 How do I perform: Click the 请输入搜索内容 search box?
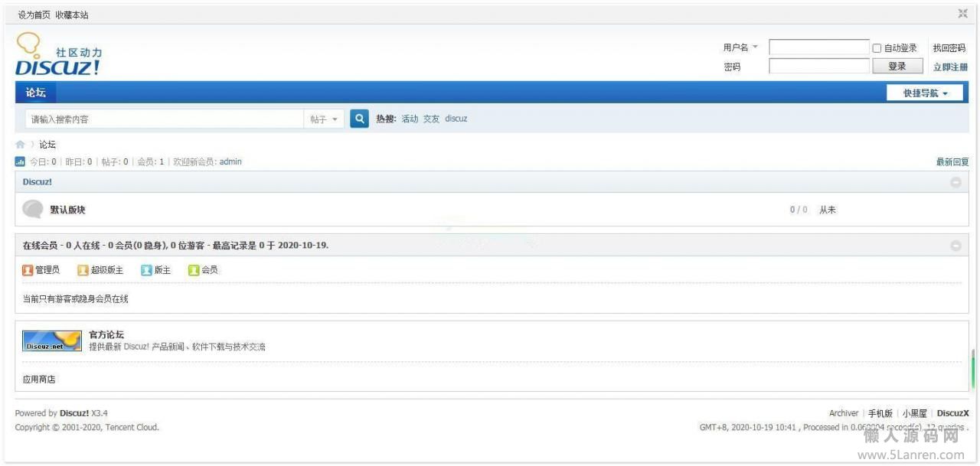tap(165, 119)
